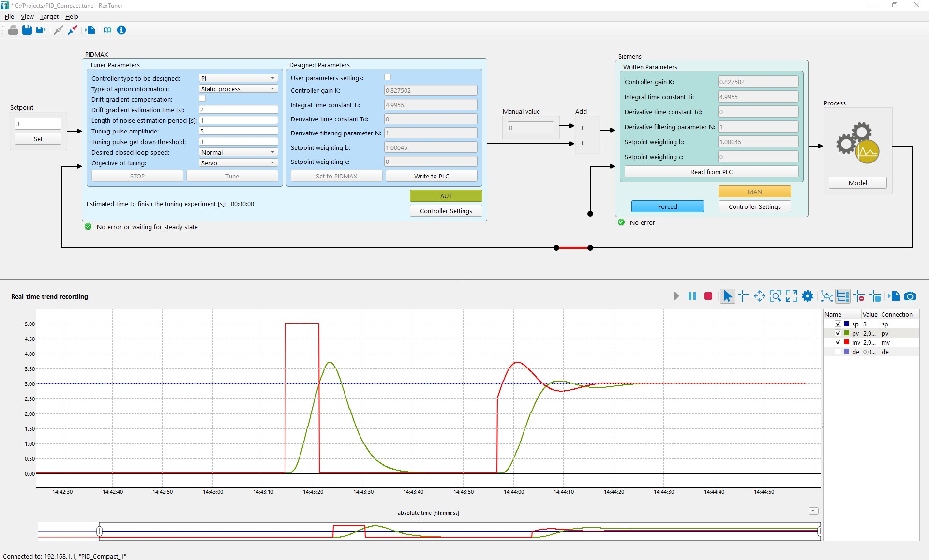Open the Target menu
The width and height of the screenshot is (929, 560).
49,16
